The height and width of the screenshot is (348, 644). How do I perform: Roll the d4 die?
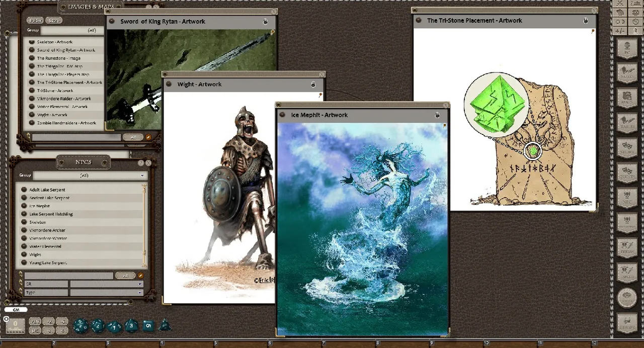coord(165,325)
